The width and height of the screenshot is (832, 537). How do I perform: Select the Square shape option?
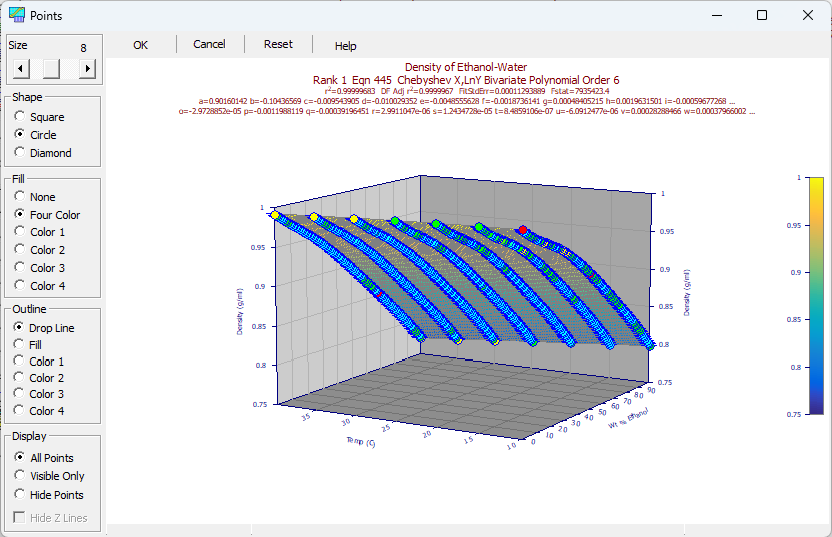[40, 117]
